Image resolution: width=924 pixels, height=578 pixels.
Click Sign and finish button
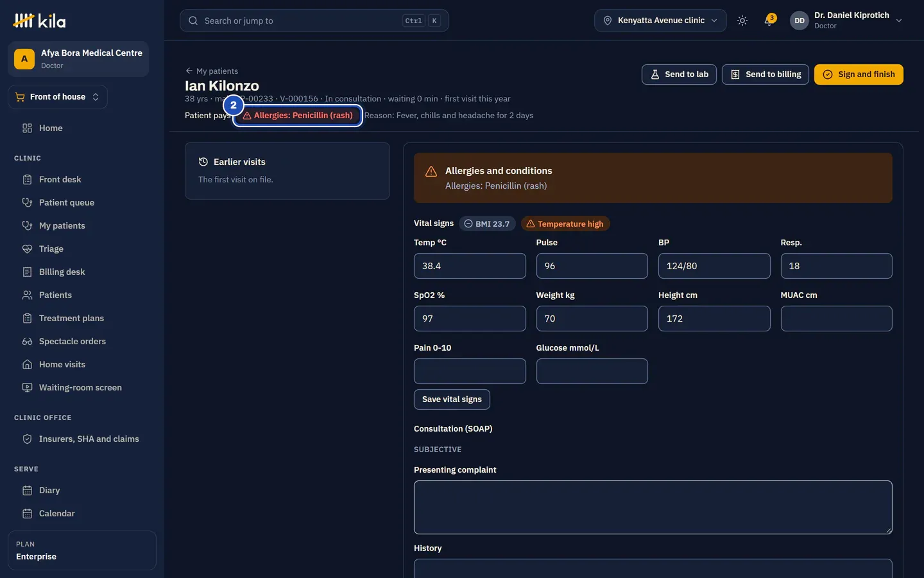pyautogui.click(x=859, y=74)
